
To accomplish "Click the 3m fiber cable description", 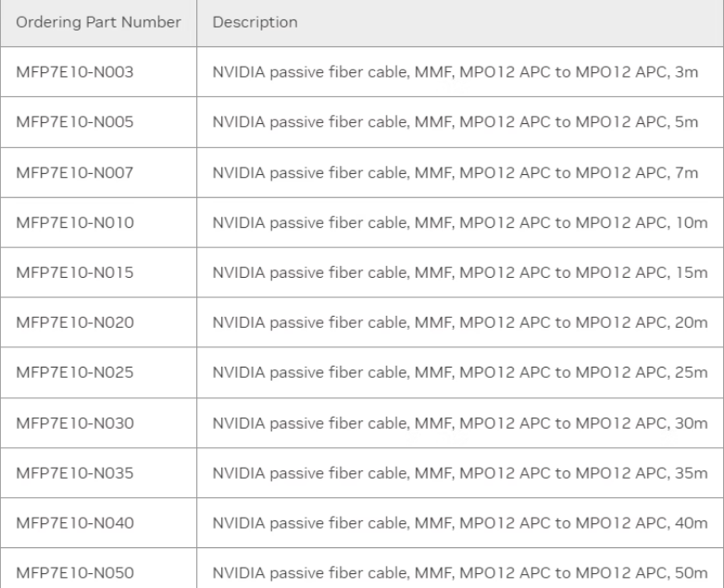I will point(456,72).
